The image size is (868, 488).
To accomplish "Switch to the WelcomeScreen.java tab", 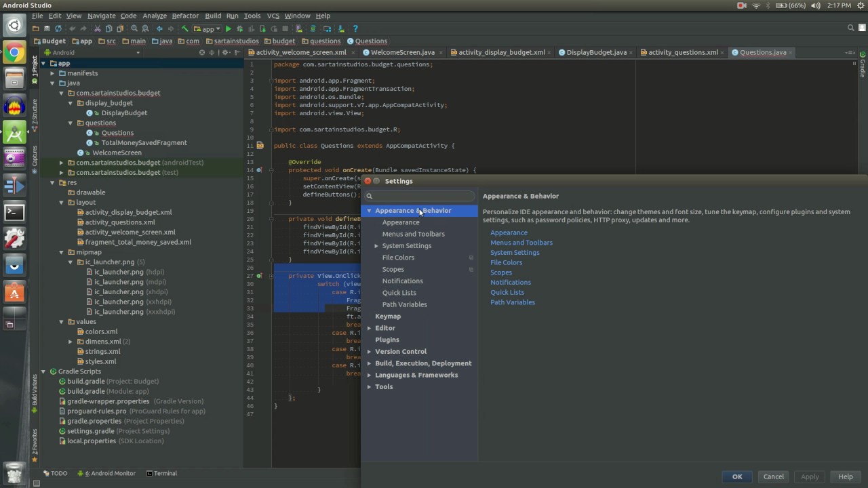I will (x=403, y=52).
